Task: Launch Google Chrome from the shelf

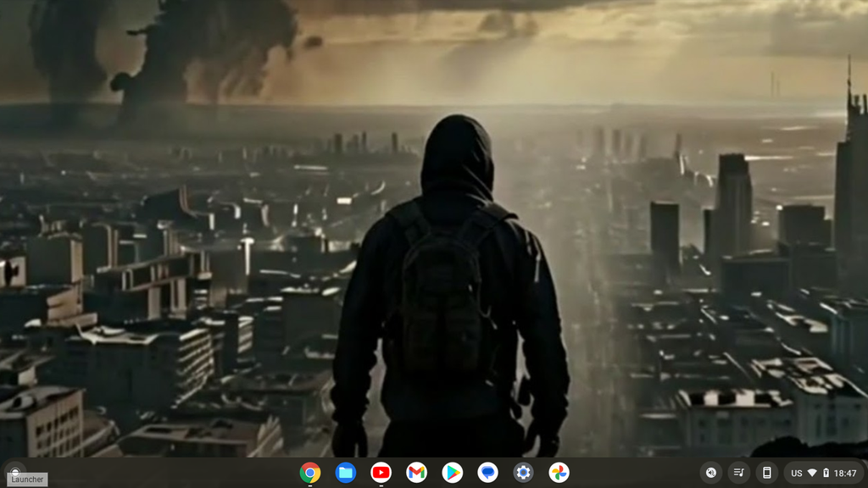Action: coord(310,473)
